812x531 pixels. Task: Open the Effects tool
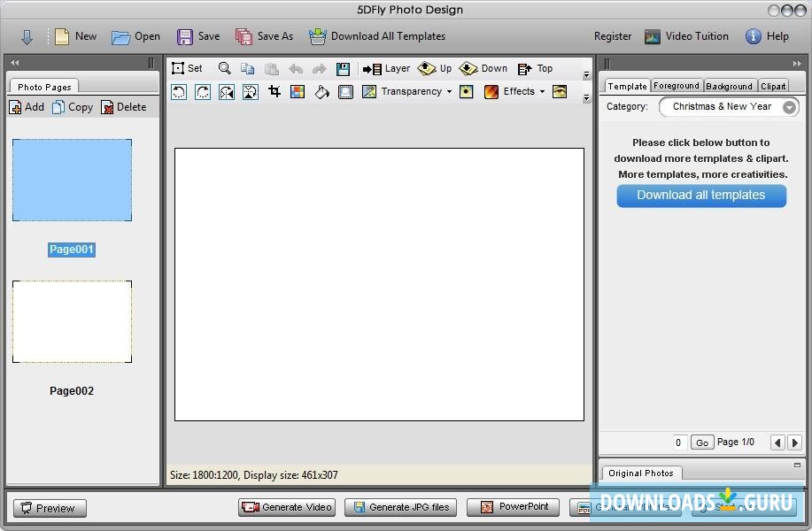pyautogui.click(x=509, y=92)
